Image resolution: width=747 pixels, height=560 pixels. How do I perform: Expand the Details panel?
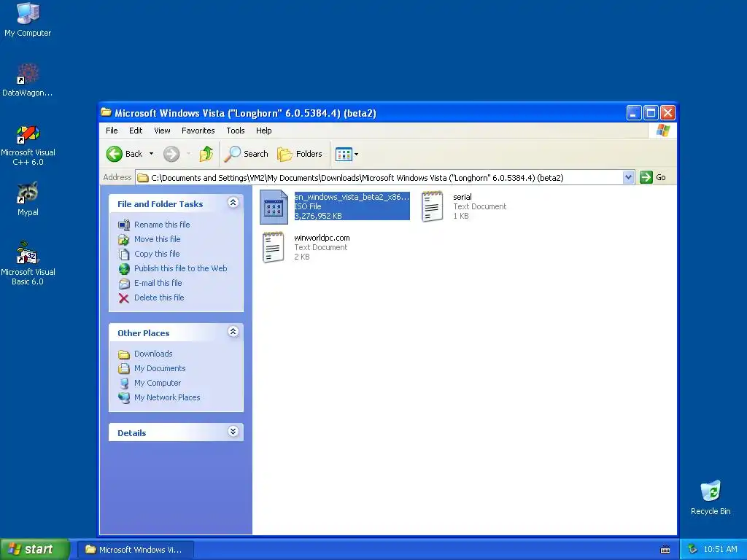tap(233, 432)
